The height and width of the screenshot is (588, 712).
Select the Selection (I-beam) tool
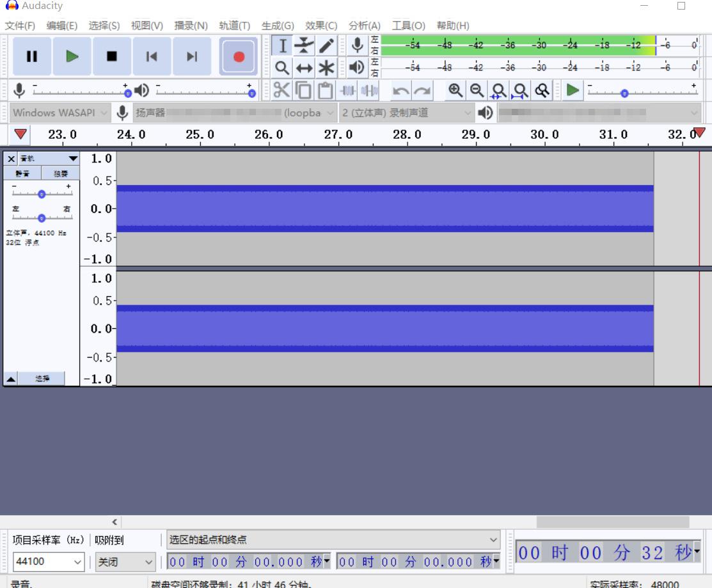coord(282,45)
